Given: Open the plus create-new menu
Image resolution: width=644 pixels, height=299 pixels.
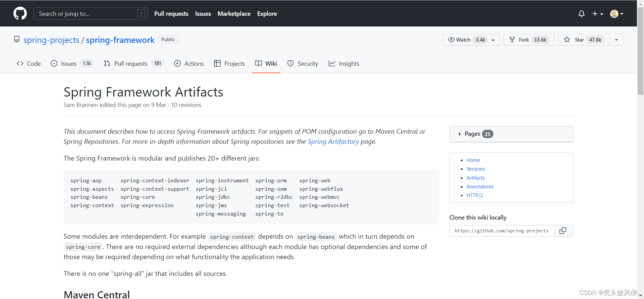Looking at the screenshot, I should point(598,14).
